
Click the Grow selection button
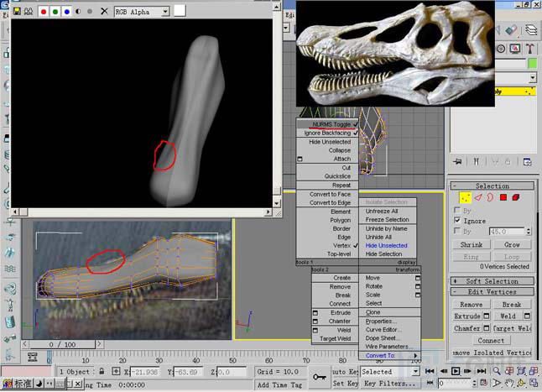tap(513, 244)
